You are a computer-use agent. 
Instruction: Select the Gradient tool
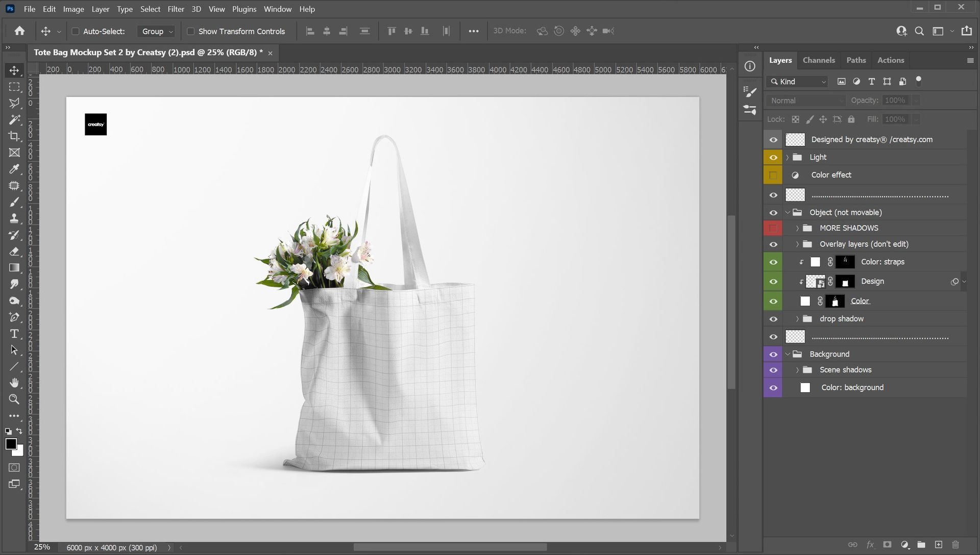point(14,268)
